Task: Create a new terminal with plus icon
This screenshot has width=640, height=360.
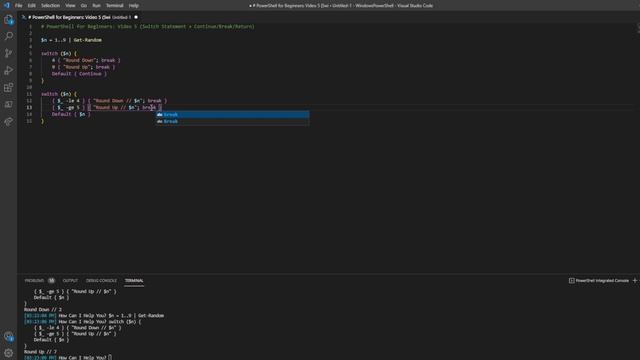Action: point(635,281)
